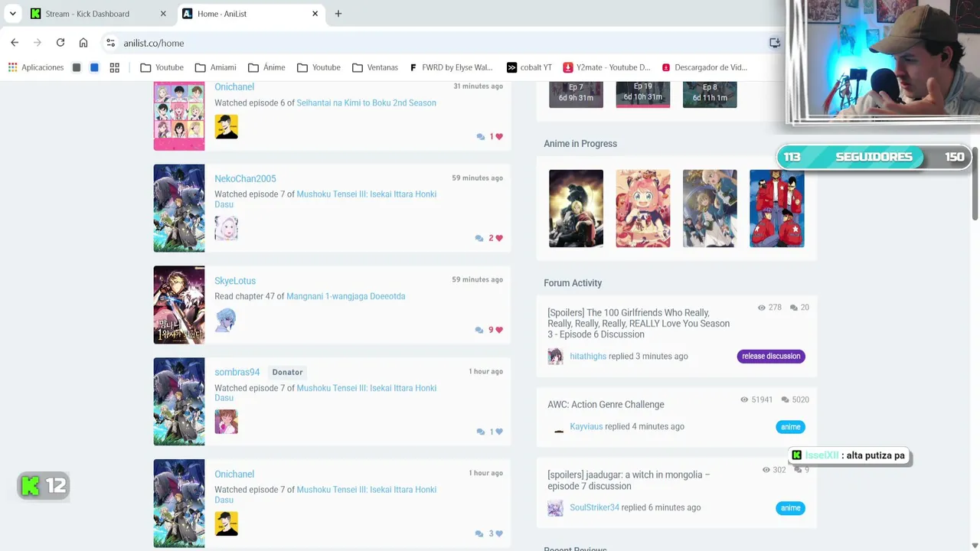Open the Seihantai na Kimi to Boku link

click(366, 103)
